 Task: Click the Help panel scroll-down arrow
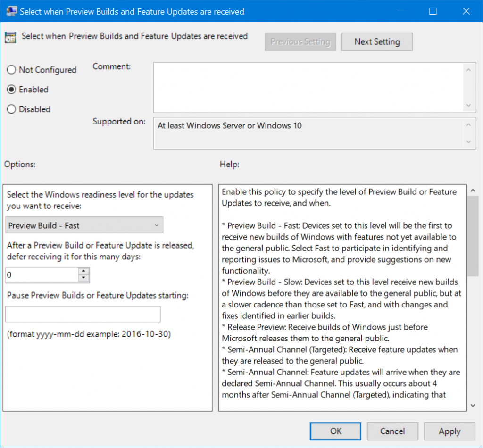474,405
